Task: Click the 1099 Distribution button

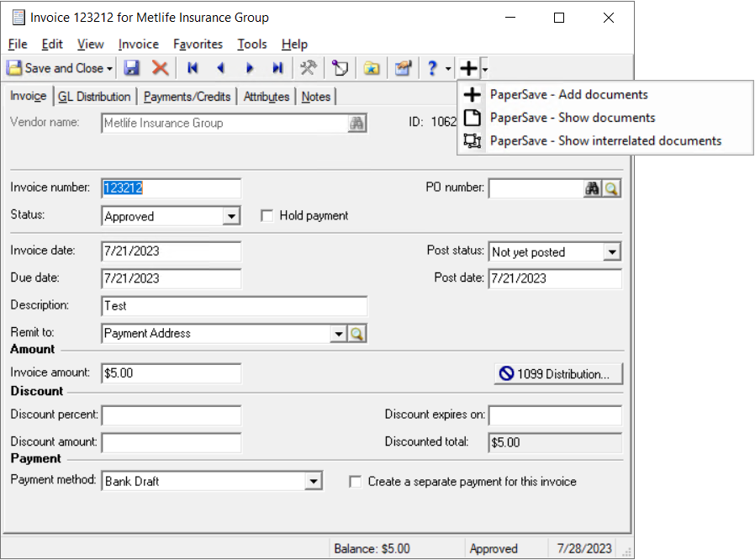Action: [558, 374]
